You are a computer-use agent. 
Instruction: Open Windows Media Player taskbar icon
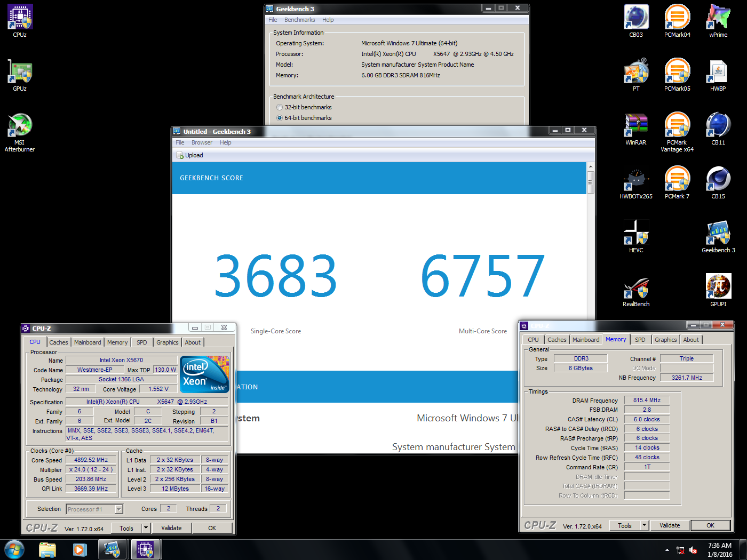pos(80,549)
